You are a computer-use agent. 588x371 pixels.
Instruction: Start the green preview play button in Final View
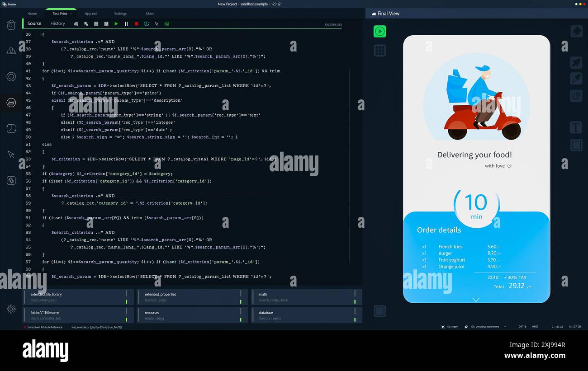(x=380, y=31)
